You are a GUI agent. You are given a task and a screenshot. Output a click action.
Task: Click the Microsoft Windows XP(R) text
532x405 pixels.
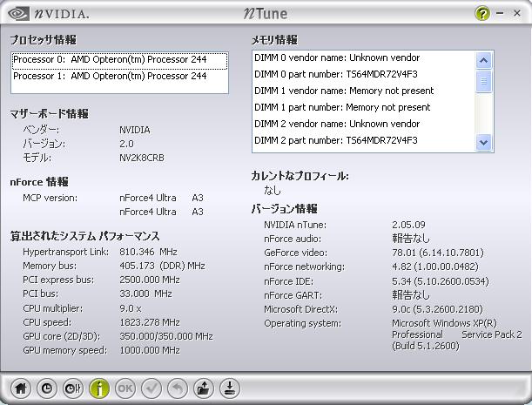coord(444,323)
